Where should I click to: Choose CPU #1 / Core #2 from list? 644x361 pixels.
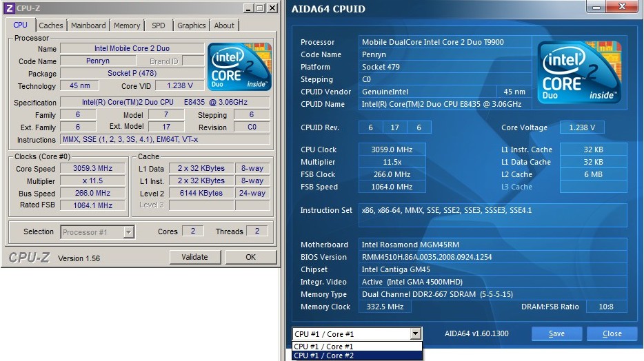pyautogui.click(x=357, y=355)
